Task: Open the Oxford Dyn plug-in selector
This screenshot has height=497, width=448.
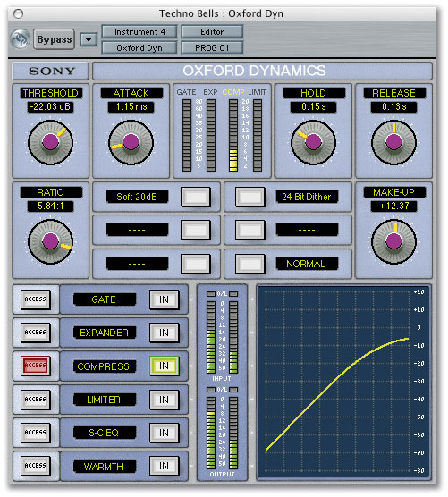Action: [x=139, y=48]
